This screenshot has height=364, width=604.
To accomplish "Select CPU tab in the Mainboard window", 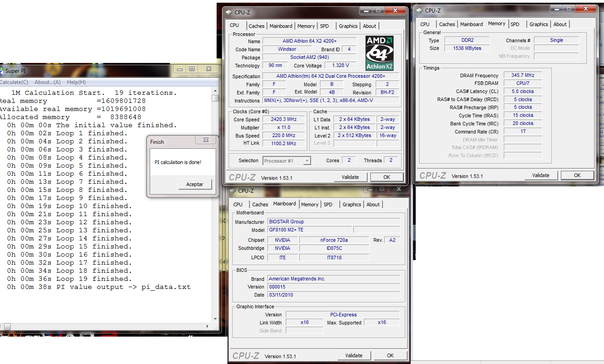I will [x=238, y=204].
